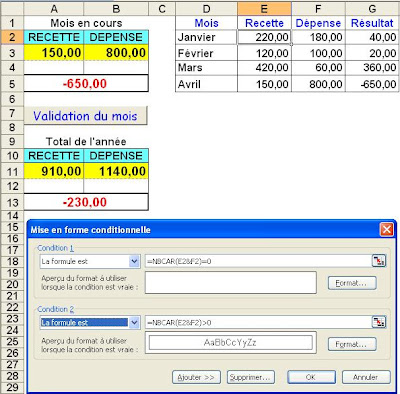Open Format button for Condition 2
The width and height of the screenshot is (400, 394).
tap(352, 344)
